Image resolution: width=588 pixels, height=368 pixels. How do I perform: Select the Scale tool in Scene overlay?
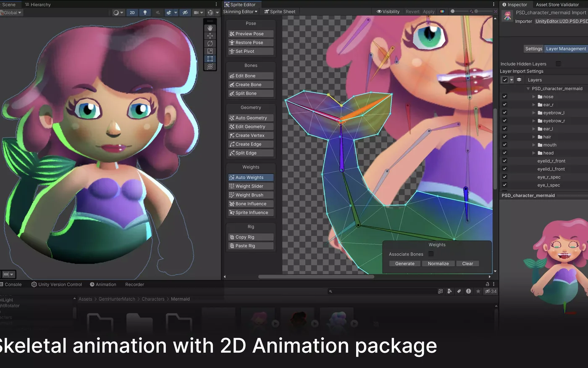210,51
